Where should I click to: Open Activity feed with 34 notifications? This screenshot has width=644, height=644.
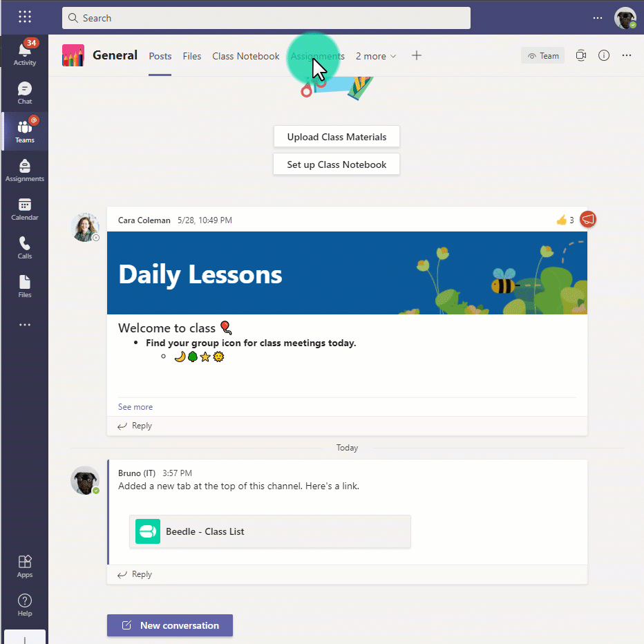[25, 53]
